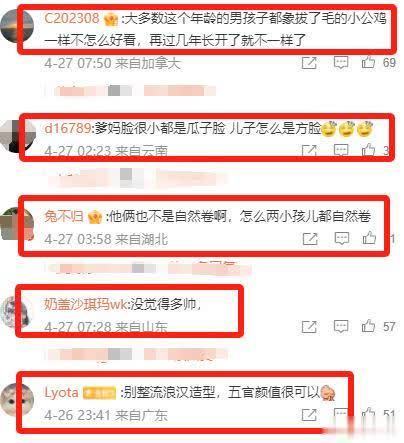Image resolution: width=404 pixels, height=443 pixels.
Task: Like 兔不归's comment from 湖北
Action: (369, 238)
